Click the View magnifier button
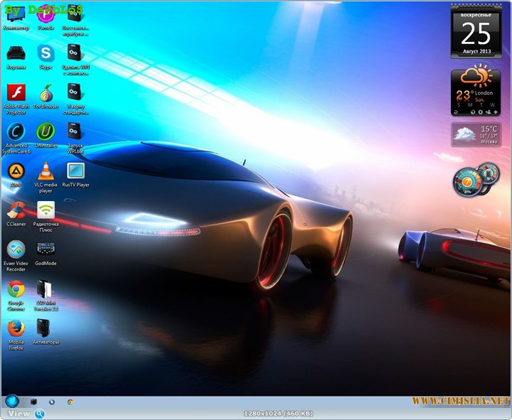 click(40, 414)
